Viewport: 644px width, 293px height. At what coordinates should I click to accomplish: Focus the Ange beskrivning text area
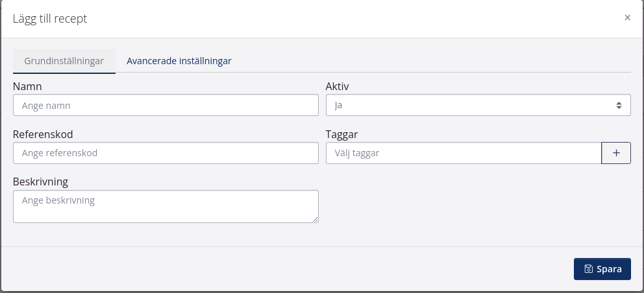coord(166,206)
